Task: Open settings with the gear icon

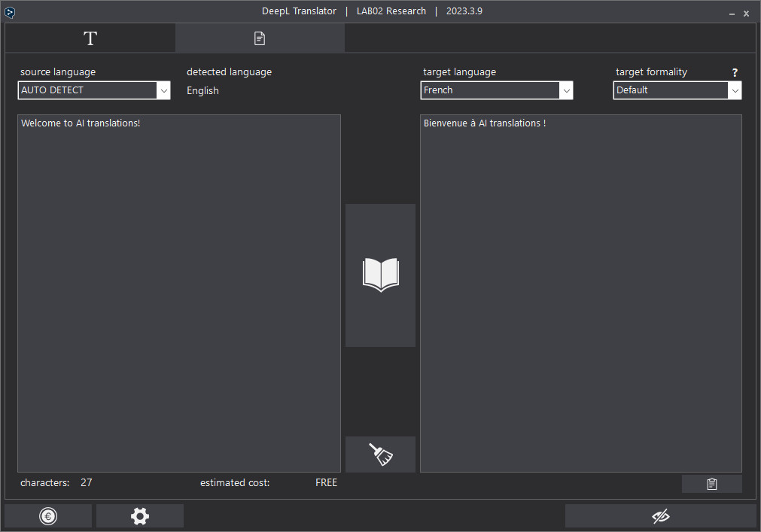Action: pos(140,516)
